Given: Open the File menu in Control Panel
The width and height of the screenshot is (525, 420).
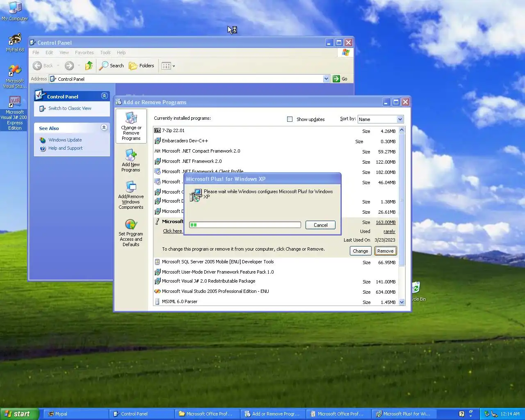Looking at the screenshot, I should (x=36, y=52).
